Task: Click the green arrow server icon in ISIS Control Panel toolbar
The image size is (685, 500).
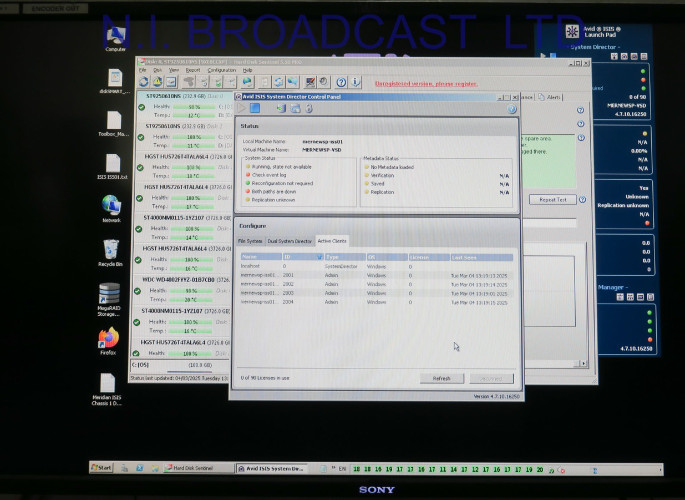Action: [x=280, y=108]
